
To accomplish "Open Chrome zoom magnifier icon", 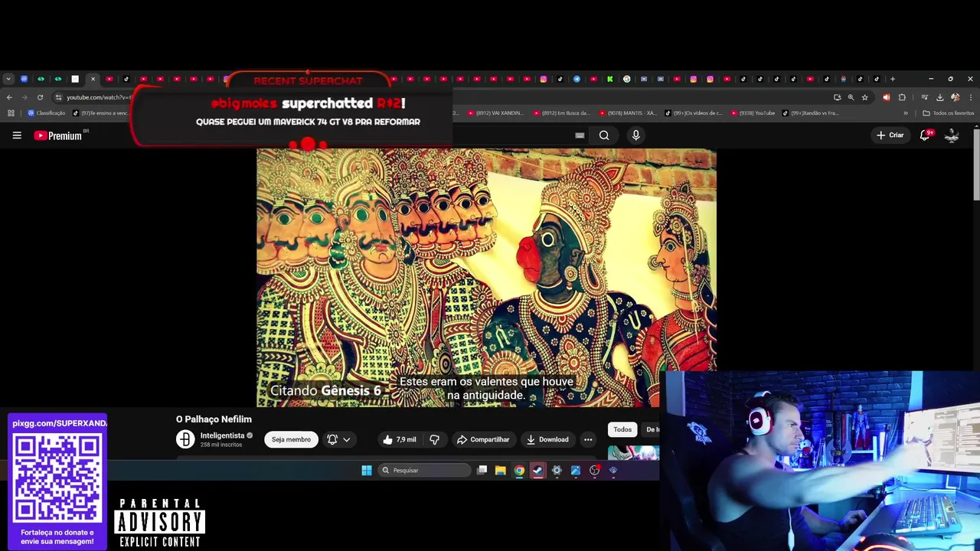I will pos(851,97).
